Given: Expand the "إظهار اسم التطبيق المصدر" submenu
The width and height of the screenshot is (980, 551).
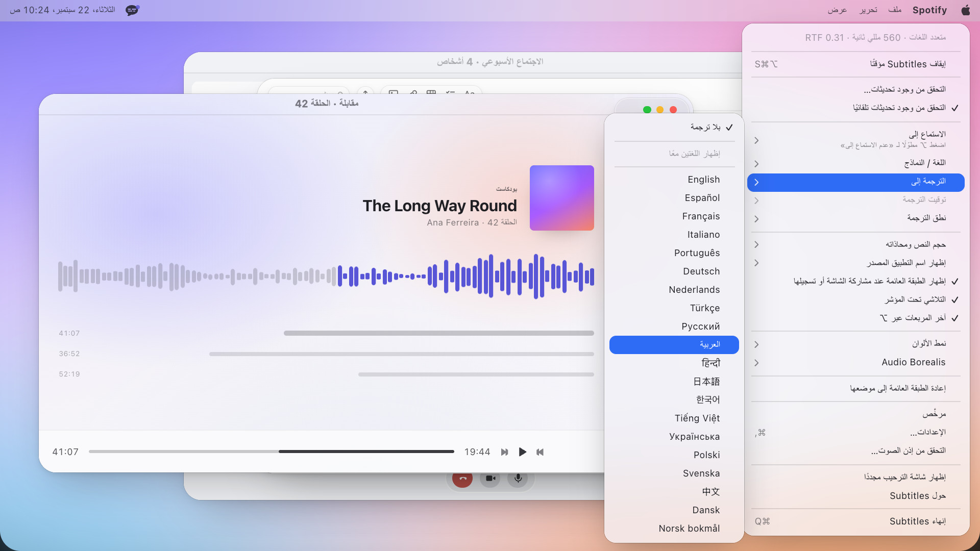Looking at the screenshot, I should coord(856,263).
